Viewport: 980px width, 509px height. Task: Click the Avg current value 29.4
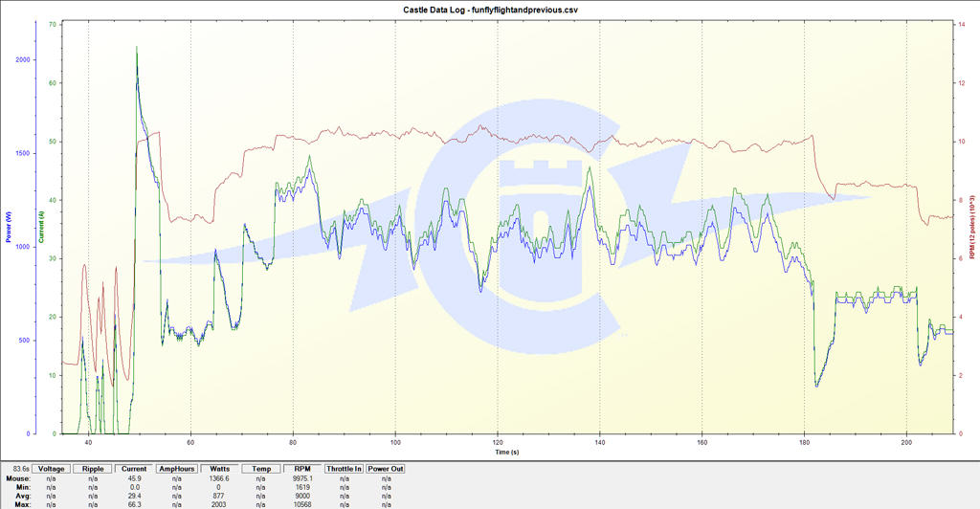(x=134, y=496)
